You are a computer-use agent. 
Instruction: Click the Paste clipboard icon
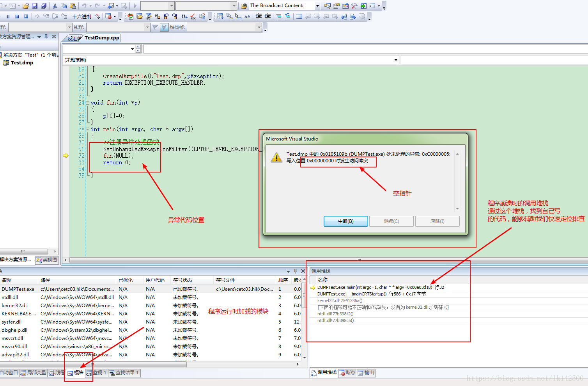click(x=73, y=6)
